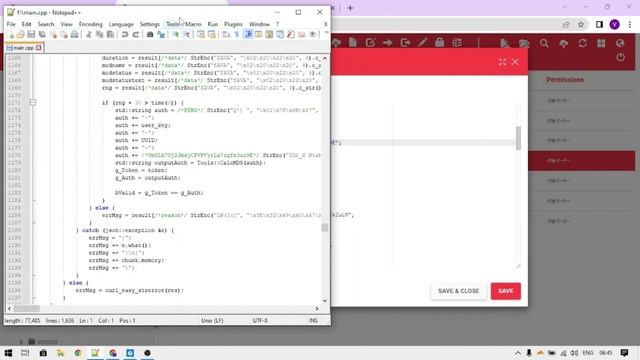This screenshot has width=640, height=360.
Task: Click Zoom In icon in Notepad++ toolbar
Action: coord(176,35)
